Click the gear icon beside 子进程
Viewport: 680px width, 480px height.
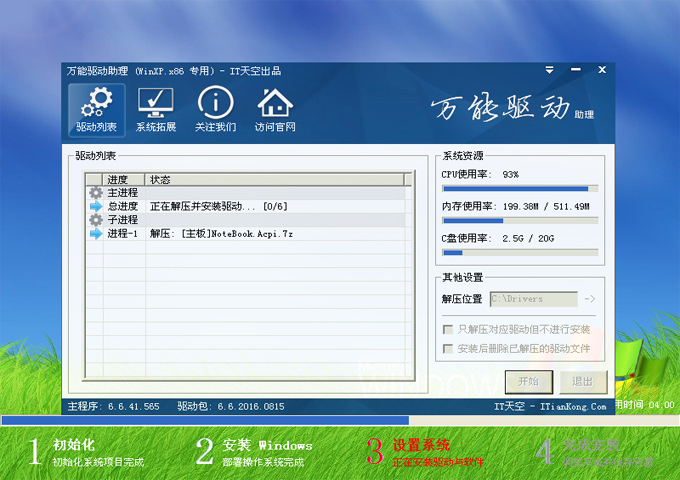point(95,220)
